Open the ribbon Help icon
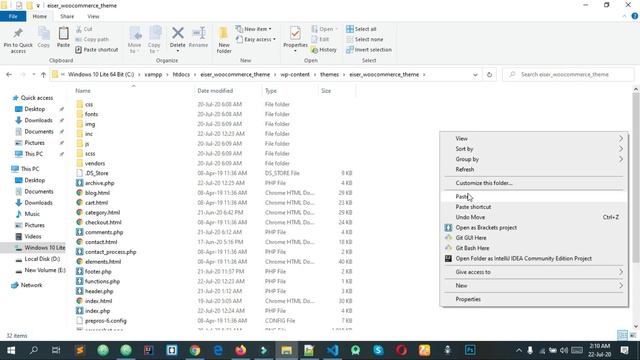Screen dimensions: 640x360 click(x=635, y=16)
